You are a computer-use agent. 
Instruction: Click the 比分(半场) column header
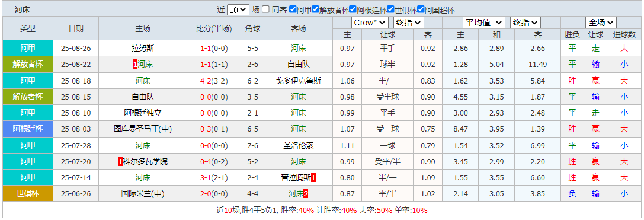[x=214, y=28]
